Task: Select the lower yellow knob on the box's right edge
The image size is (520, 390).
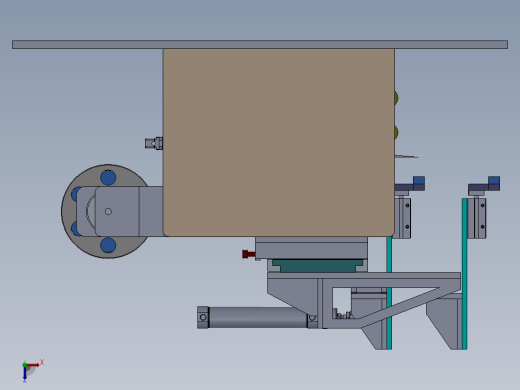Action: click(396, 132)
